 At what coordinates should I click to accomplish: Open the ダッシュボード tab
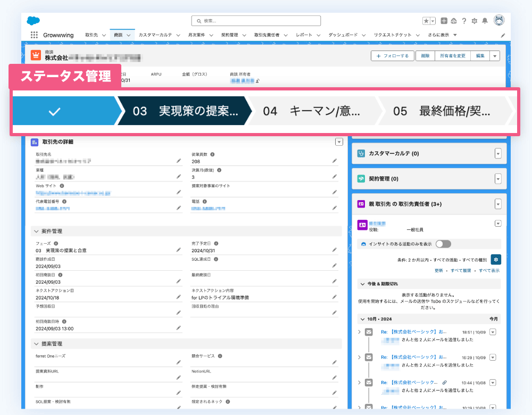(343, 35)
